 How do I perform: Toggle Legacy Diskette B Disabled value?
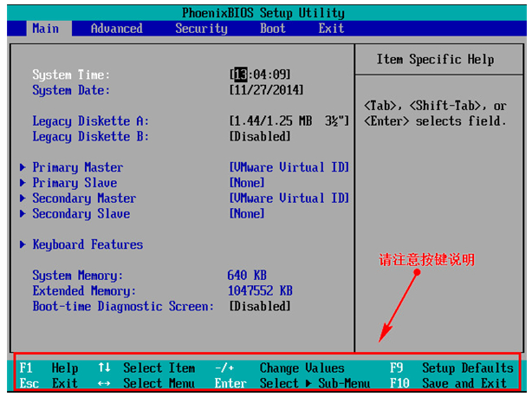point(260,137)
